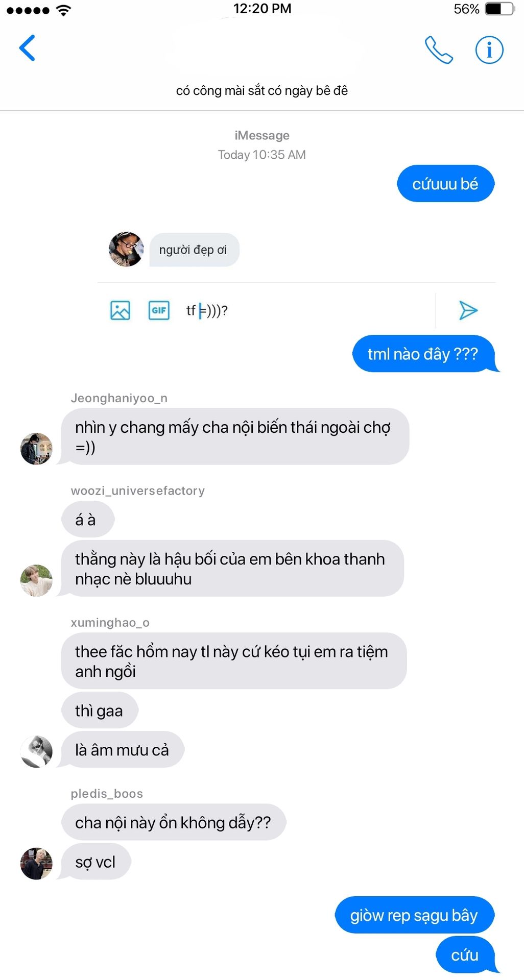Tap the Wi-Fi status icon
Viewport: 524px width, 980px height.
pyautogui.click(x=63, y=10)
